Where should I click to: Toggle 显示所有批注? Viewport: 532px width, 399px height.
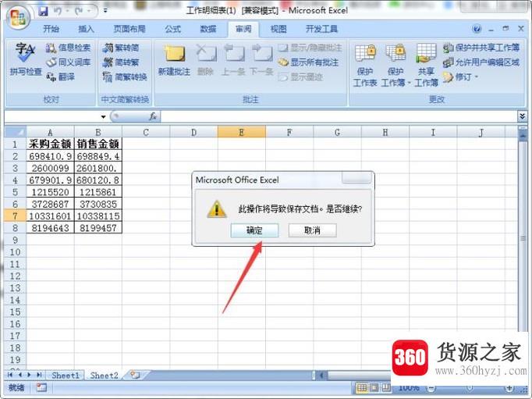pyautogui.click(x=308, y=62)
